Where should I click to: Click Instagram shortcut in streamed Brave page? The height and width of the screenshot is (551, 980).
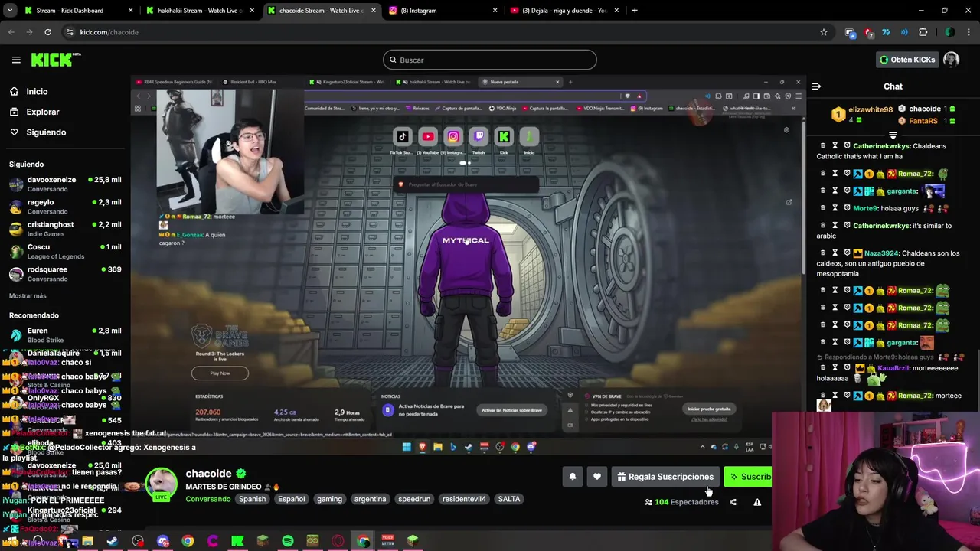453,137
